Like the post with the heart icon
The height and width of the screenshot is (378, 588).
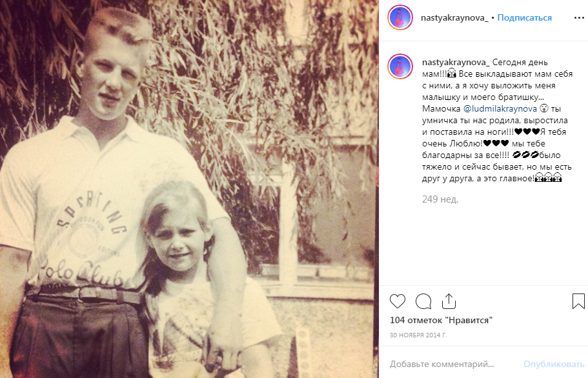coord(398,301)
